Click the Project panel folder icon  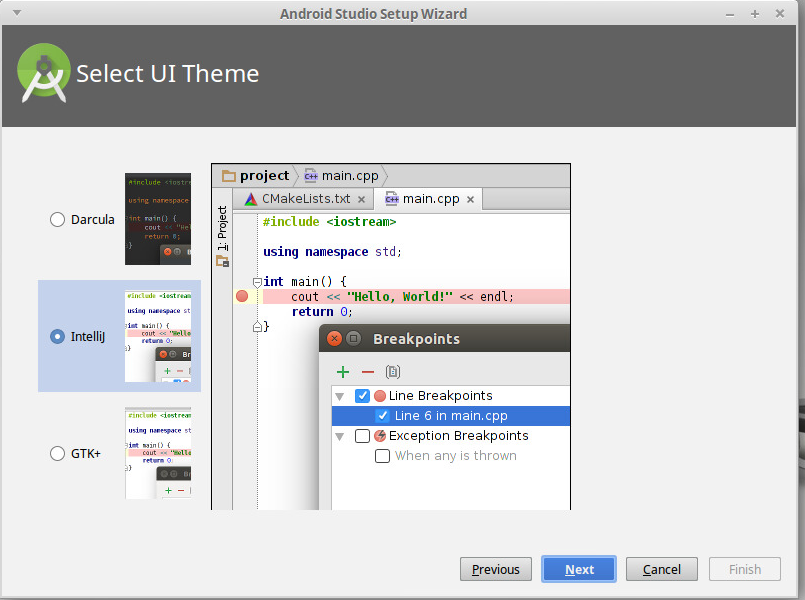(222, 261)
